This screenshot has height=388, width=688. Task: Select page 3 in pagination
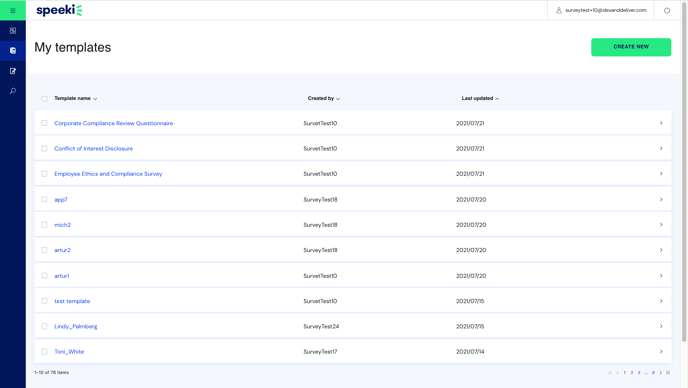pos(639,373)
